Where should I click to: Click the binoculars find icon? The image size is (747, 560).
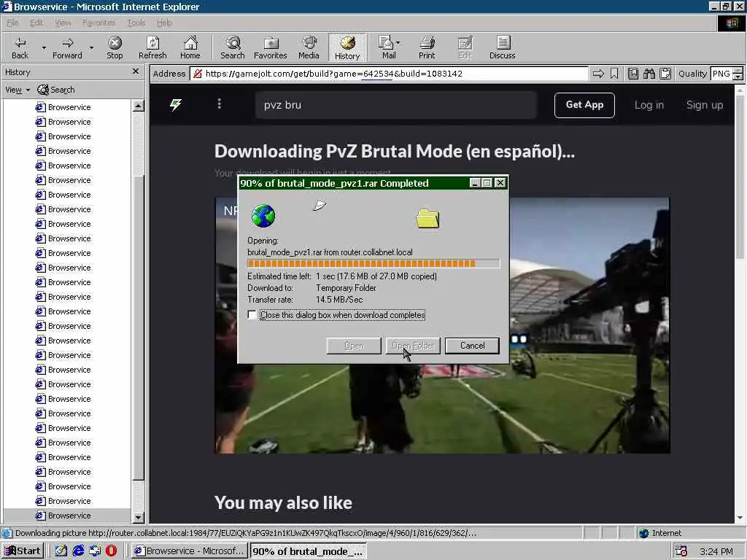(x=649, y=74)
